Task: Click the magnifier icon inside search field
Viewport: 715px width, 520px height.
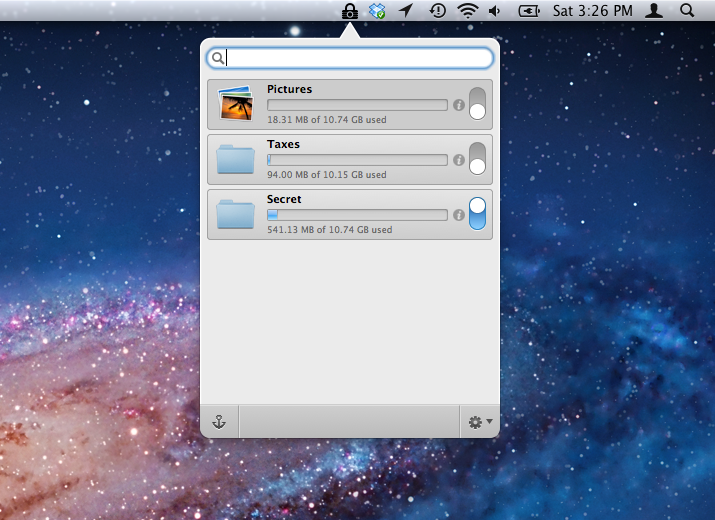Action: coord(218,58)
